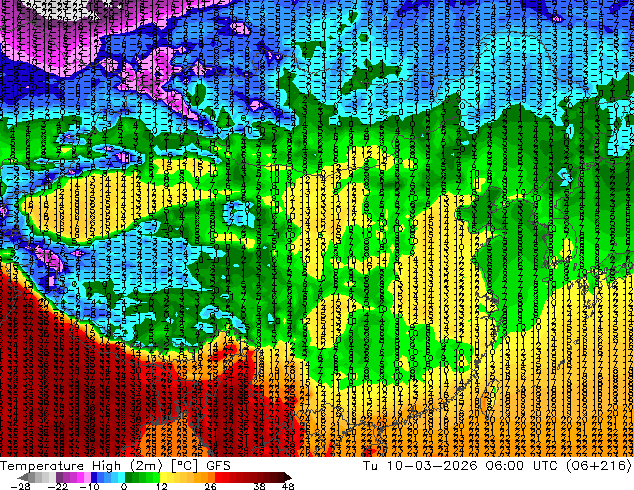Click the gray left arrow end of color scale
Screen dimensions: 634x490
coord(22,477)
